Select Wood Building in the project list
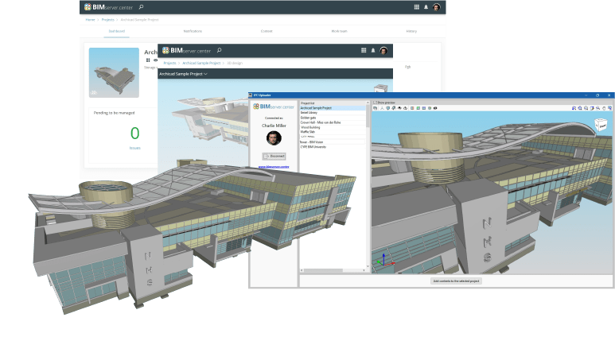Image resolution: width=615 pixels, height=364 pixels. pyautogui.click(x=333, y=127)
